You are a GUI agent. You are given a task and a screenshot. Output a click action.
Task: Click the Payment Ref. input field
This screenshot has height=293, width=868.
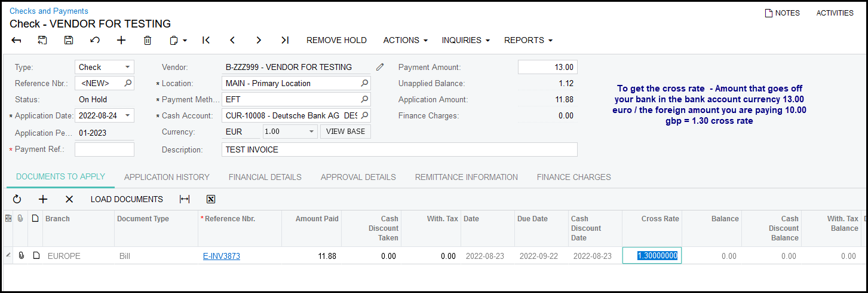[x=105, y=149]
